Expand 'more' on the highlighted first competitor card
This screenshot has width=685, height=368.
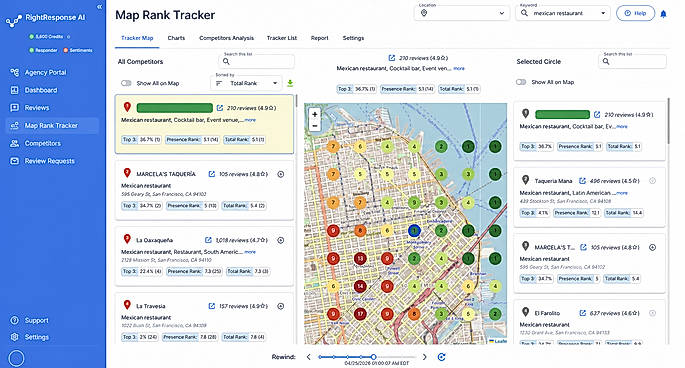(x=250, y=120)
